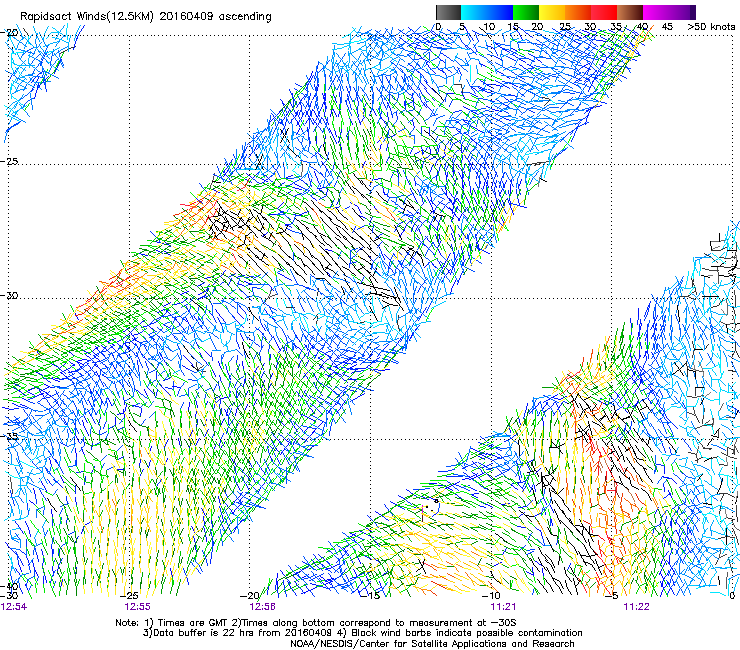
Task: Click the brown 35-40 knots legend swatch
Action: pyautogui.click(x=630, y=12)
